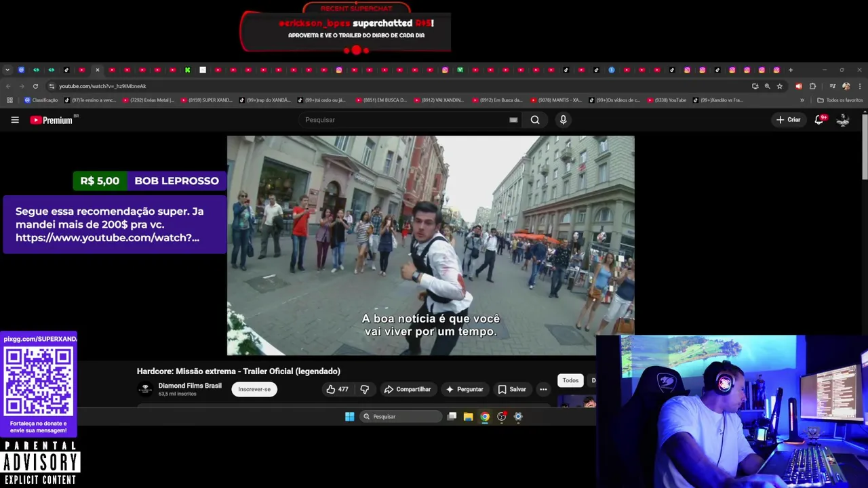
Task: Open the '(9078) MANTIS - XA...' bookmark
Action: coord(556,100)
